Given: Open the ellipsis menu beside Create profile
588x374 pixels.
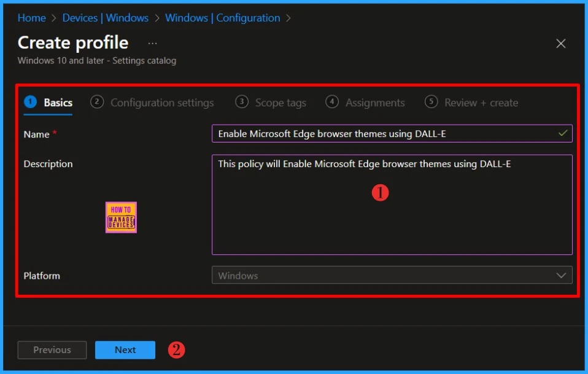Looking at the screenshot, I should (152, 44).
